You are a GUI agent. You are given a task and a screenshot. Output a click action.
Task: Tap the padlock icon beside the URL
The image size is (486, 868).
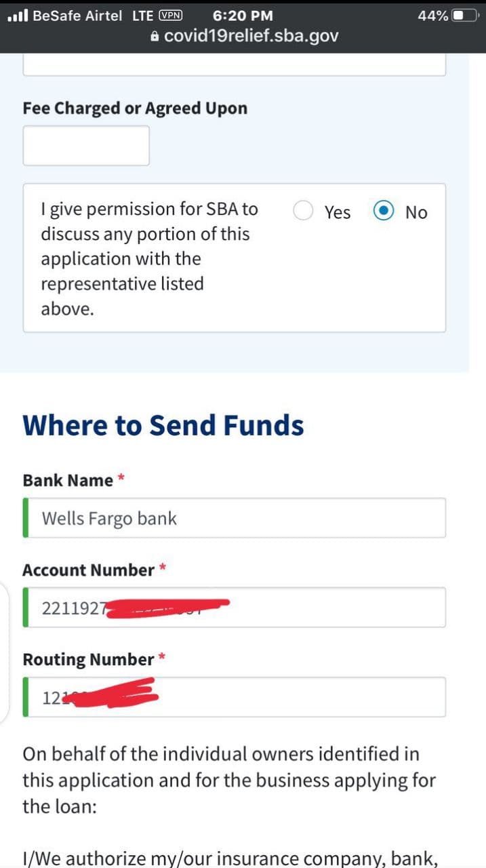[x=155, y=37]
